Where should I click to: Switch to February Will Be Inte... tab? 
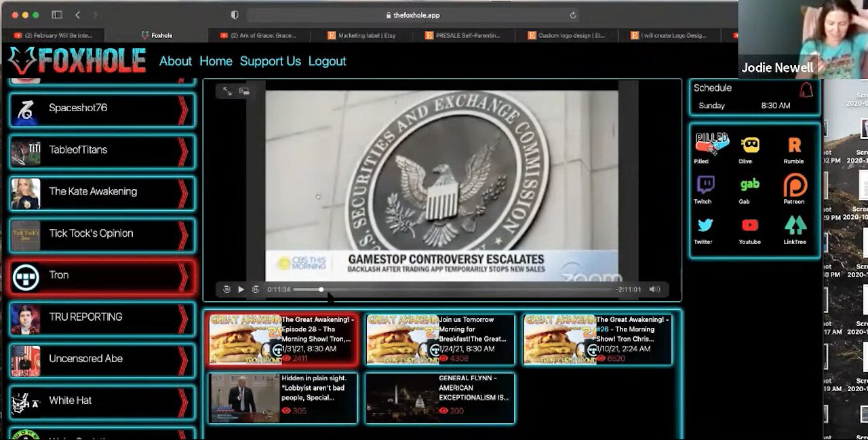click(54, 35)
